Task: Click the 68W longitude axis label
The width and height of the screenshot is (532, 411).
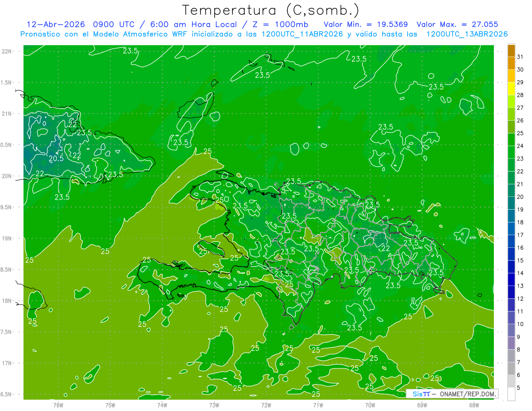Action: (473, 405)
